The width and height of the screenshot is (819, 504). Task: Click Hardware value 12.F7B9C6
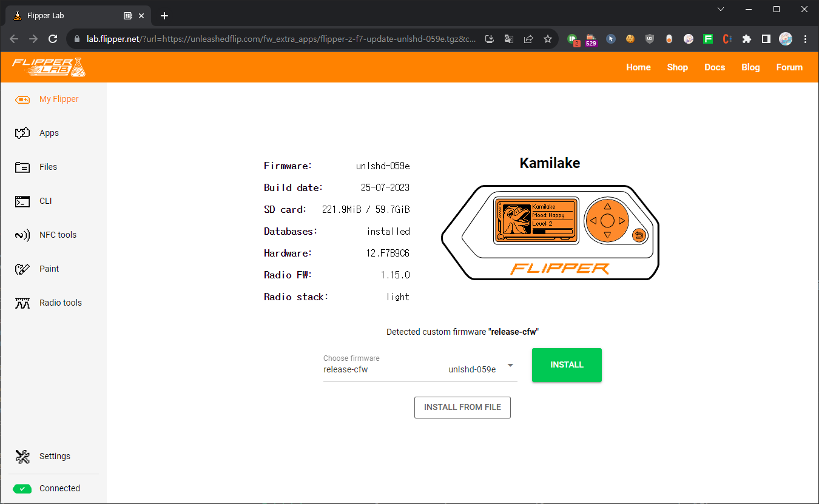click(x=388, y=253)
